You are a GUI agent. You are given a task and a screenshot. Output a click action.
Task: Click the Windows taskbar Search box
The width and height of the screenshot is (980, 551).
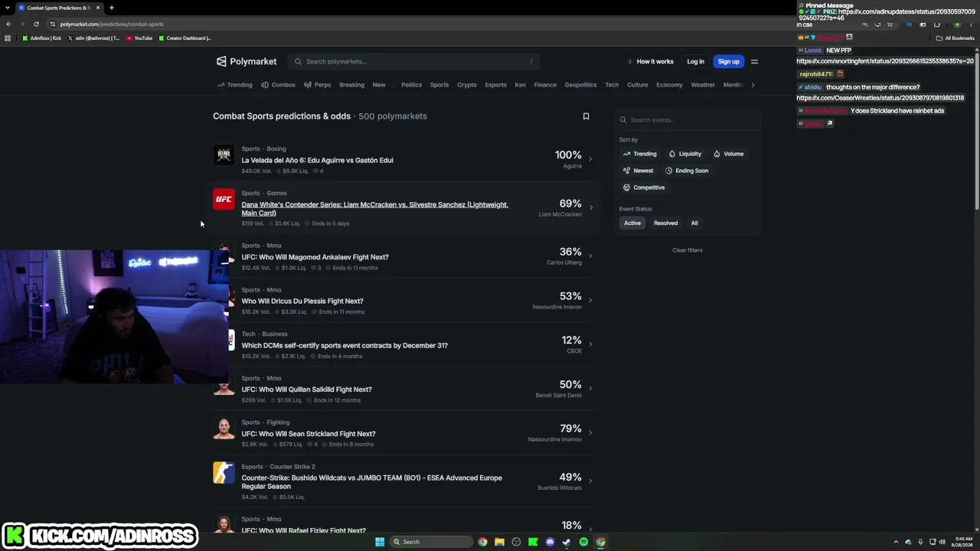(x=430, y=542)
